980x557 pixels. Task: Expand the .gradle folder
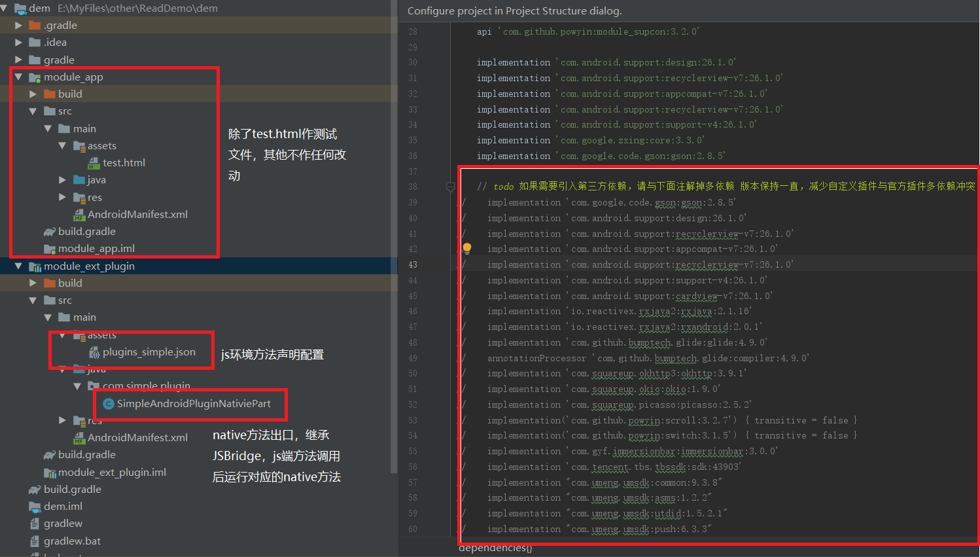click(18, 26)
